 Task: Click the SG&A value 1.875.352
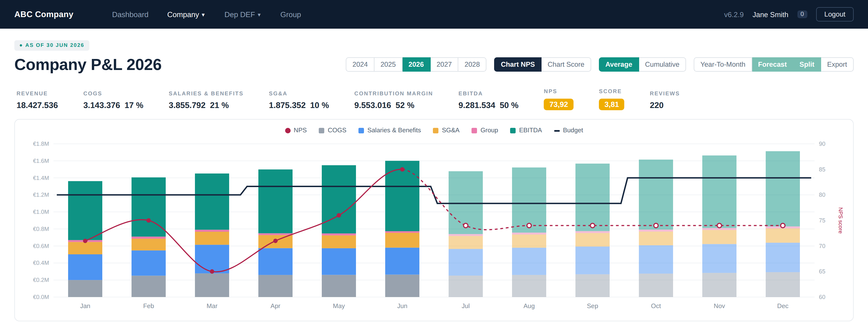coord(287,105)
